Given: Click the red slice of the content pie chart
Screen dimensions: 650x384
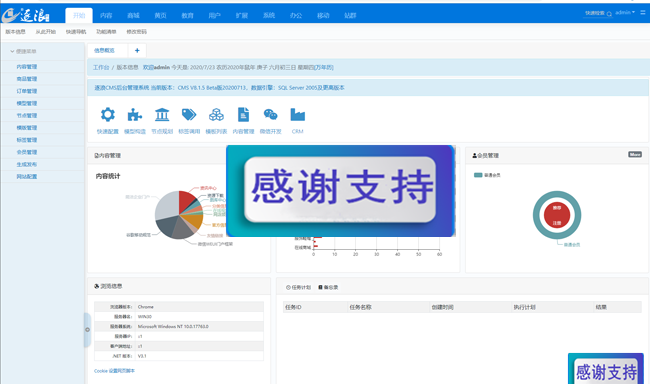Looking at the screenshot, I should (187, 201).
